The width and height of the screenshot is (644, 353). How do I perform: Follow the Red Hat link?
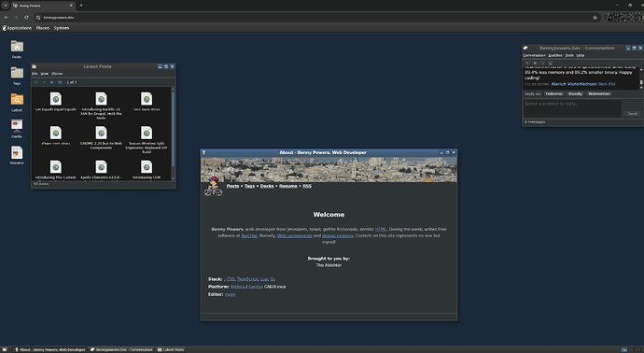click(x=249, y=236)
